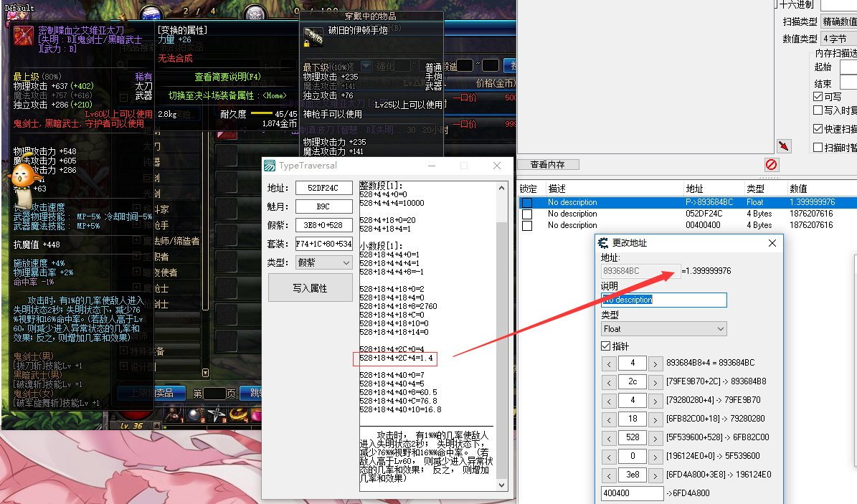
Task: Close the 更改地址 dialog
Action: coord(772,243)
